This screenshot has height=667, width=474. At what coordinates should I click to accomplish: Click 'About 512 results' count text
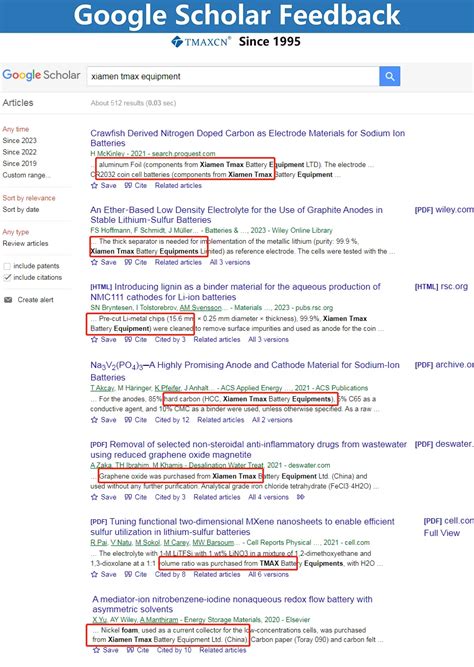coord(133,103)
